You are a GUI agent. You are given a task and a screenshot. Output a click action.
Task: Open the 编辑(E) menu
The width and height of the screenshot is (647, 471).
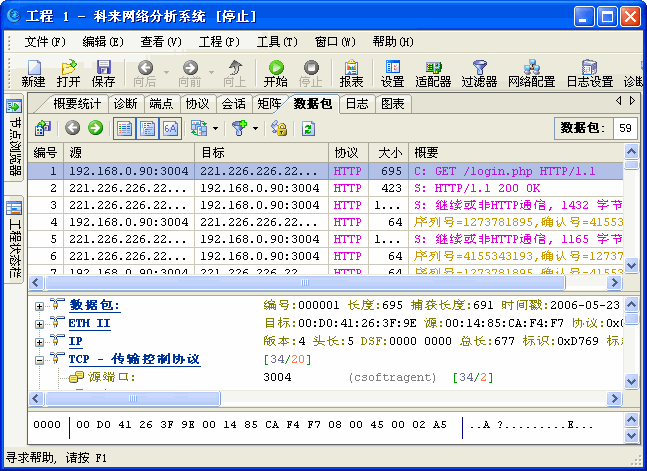[103, 42]
